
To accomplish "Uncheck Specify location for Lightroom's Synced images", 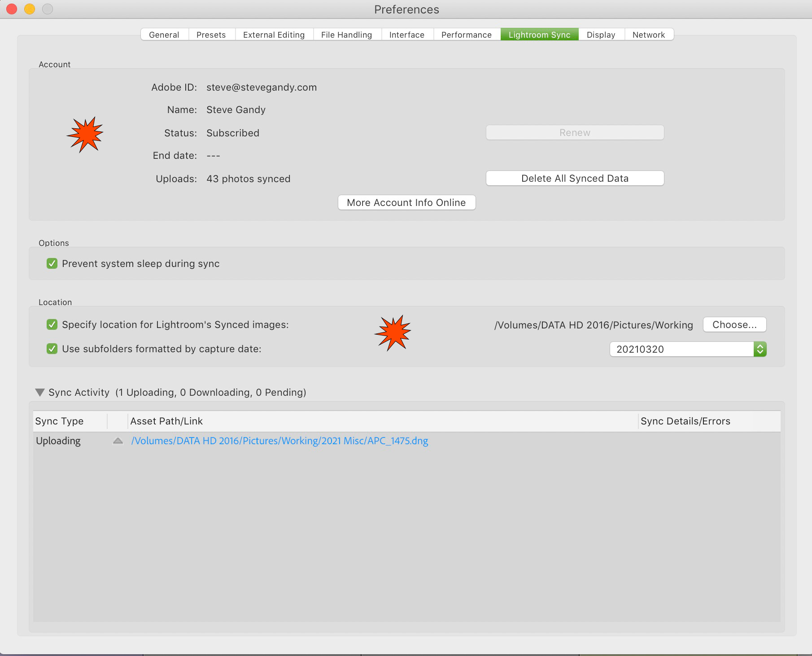I will pos(52,324).
